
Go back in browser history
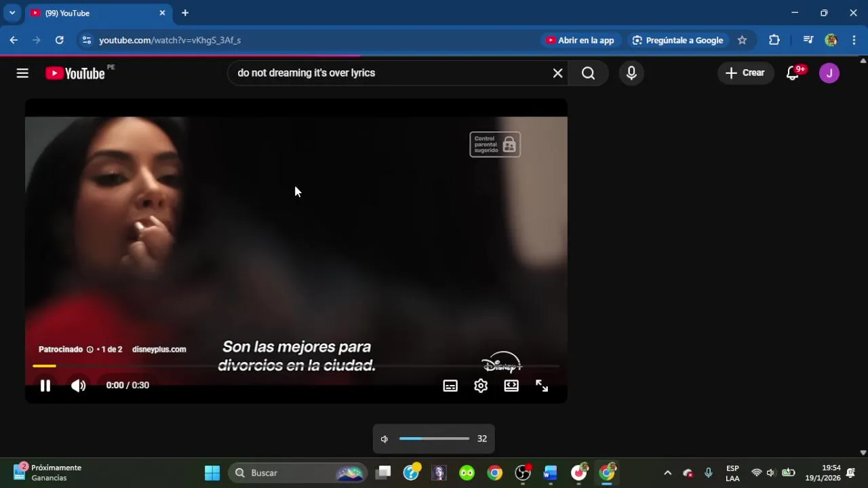[14, 40]
